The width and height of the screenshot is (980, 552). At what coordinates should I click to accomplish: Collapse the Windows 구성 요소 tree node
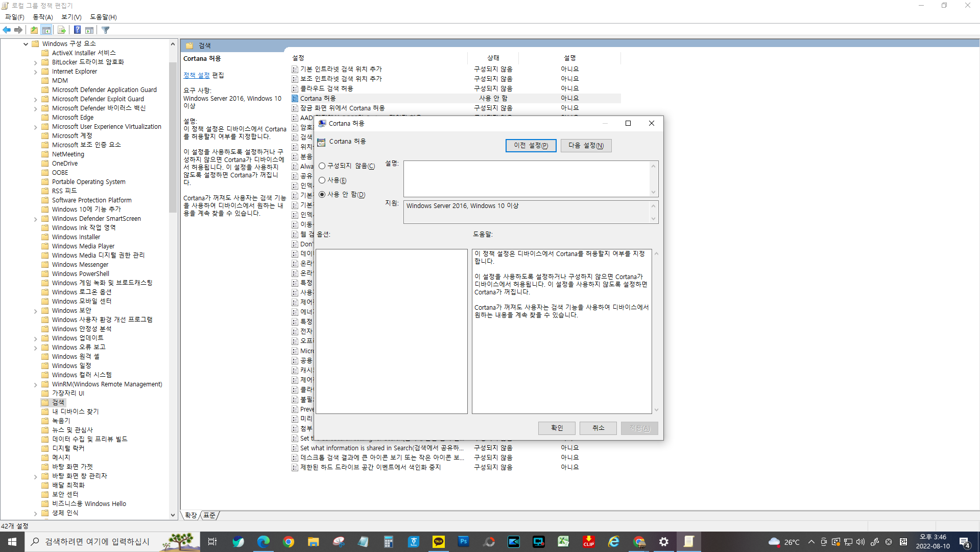26,44
